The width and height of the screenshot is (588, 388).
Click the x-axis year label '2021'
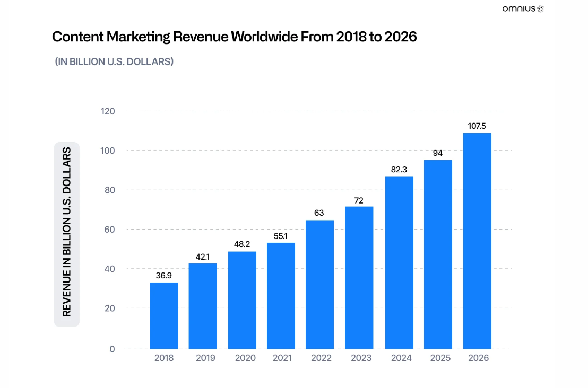click(282, 358)
